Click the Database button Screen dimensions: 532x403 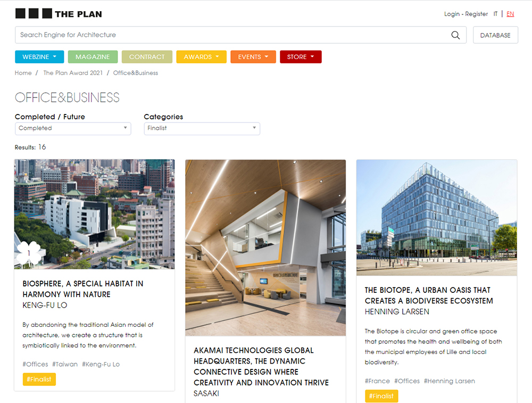click(495, 35)
